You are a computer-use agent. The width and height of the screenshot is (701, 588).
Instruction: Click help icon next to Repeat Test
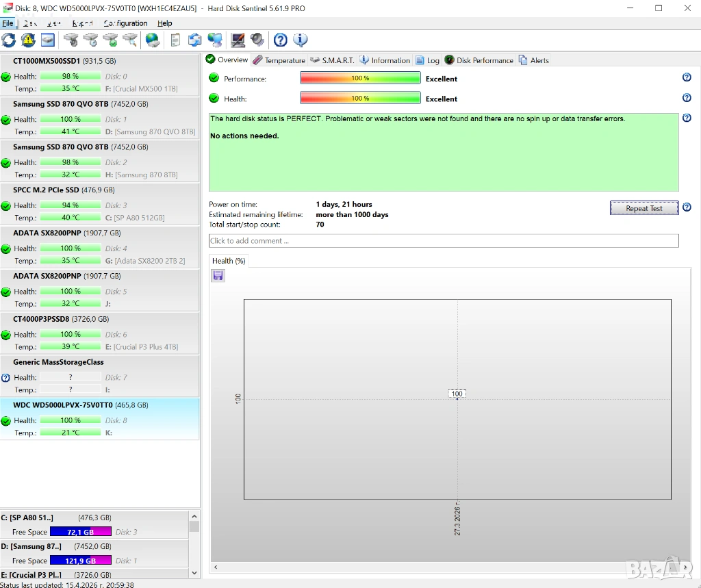687,207
